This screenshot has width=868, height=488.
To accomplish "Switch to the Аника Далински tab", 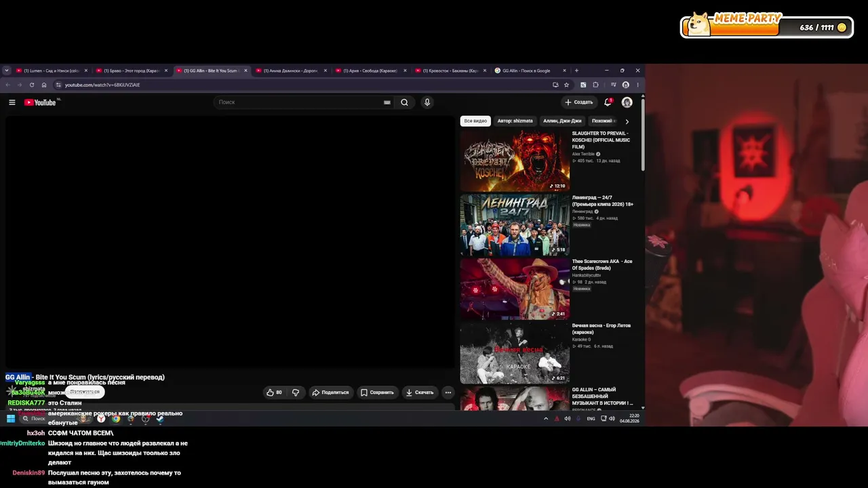I will [x=292, y=70].
